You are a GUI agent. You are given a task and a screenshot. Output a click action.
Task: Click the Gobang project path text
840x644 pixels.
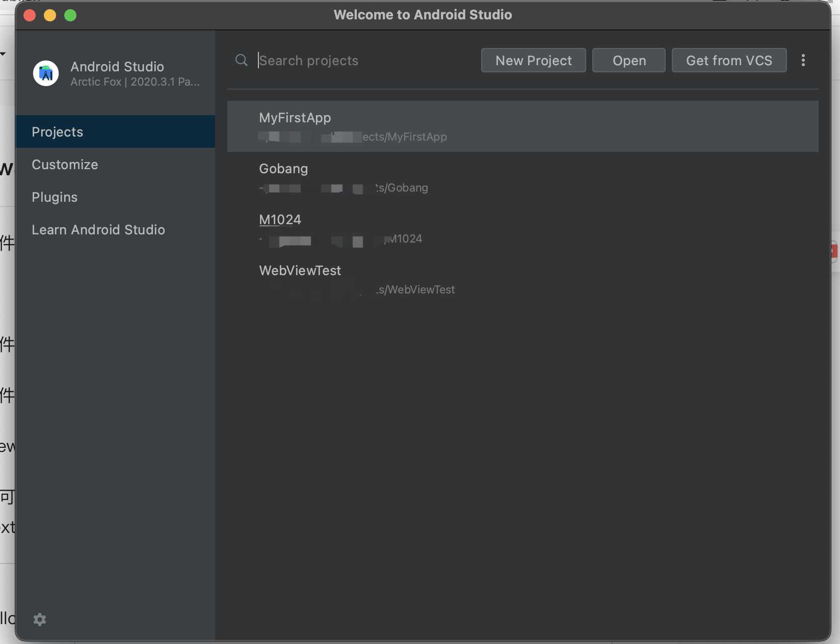pos(344,187)
